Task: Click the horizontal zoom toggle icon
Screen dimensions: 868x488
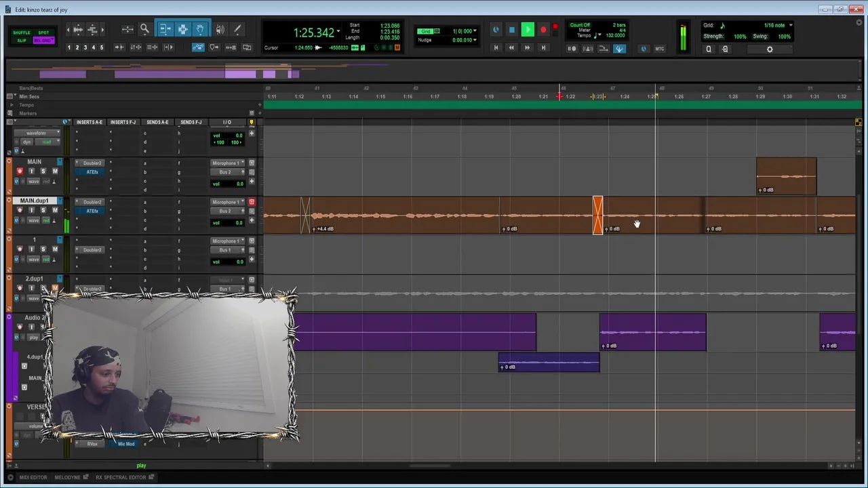Action: tap(127, 29)
